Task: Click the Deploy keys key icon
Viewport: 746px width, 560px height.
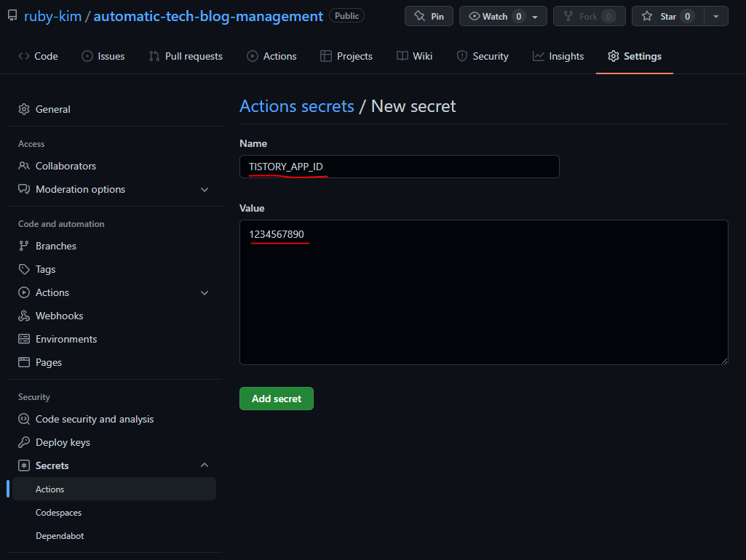Action: [24, 442]
